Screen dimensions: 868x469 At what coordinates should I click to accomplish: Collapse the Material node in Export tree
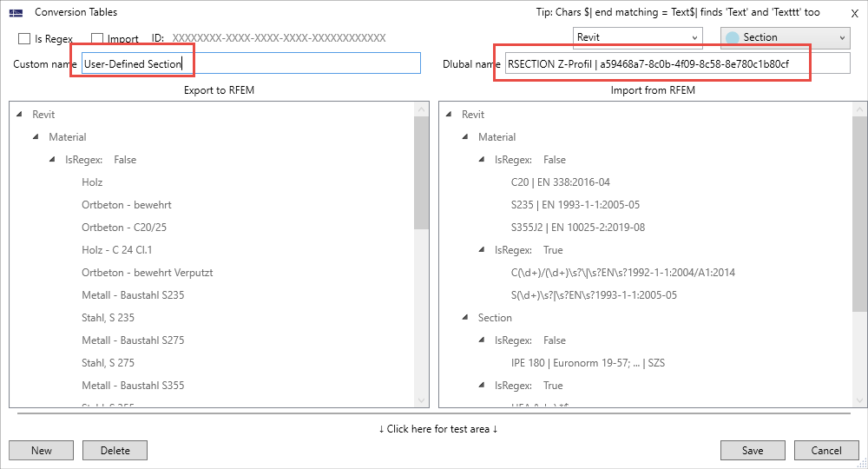(36, 136)
